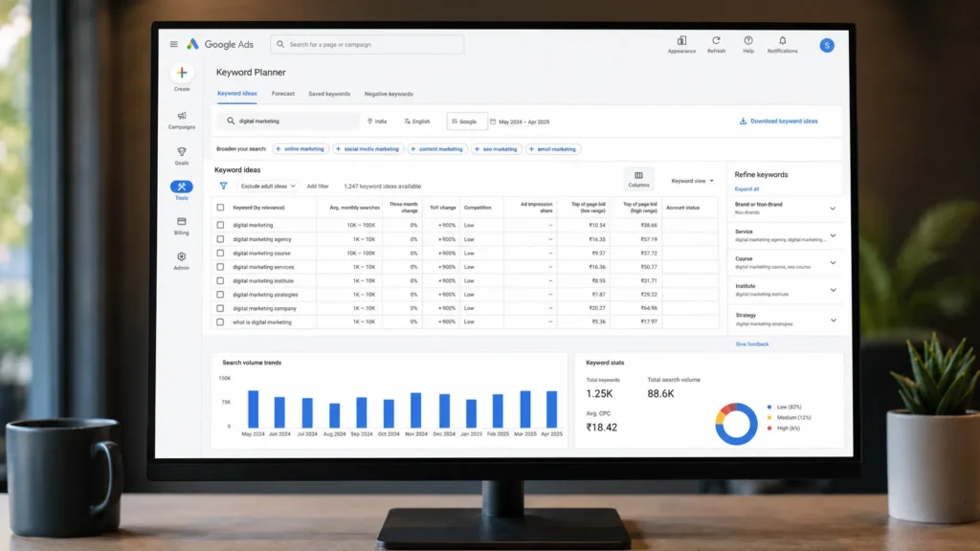Open Admin settings in the sidebar

[x=182, y=261]
